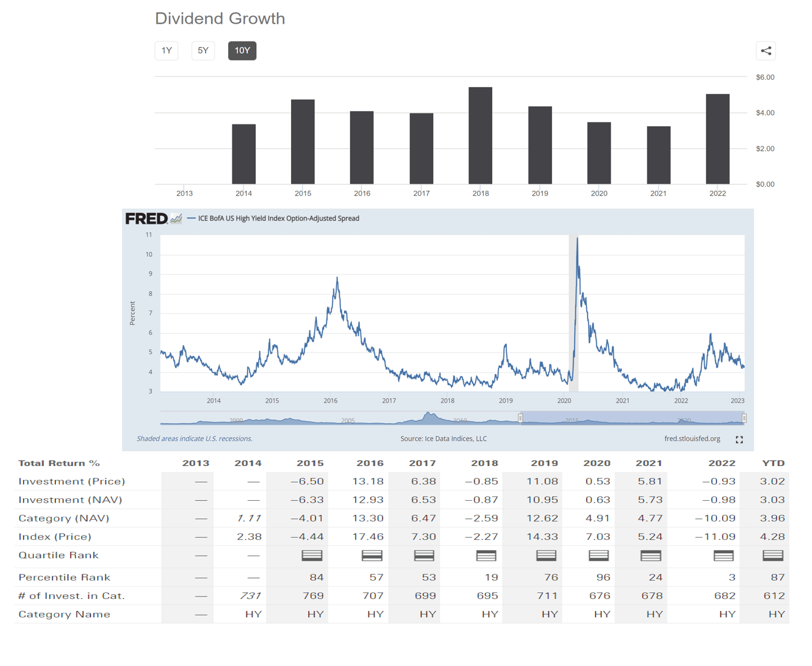Select the 1Y time range button

(x=166, y=51)
